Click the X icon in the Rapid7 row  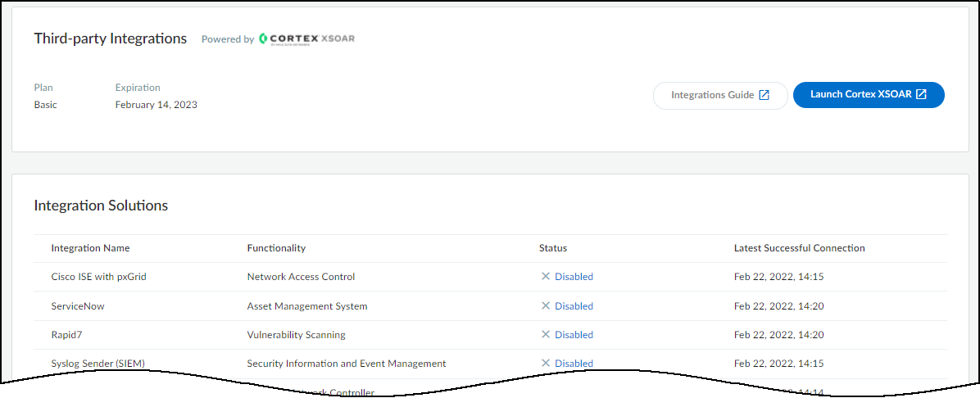pyautogui.click(x=546, y=335)
